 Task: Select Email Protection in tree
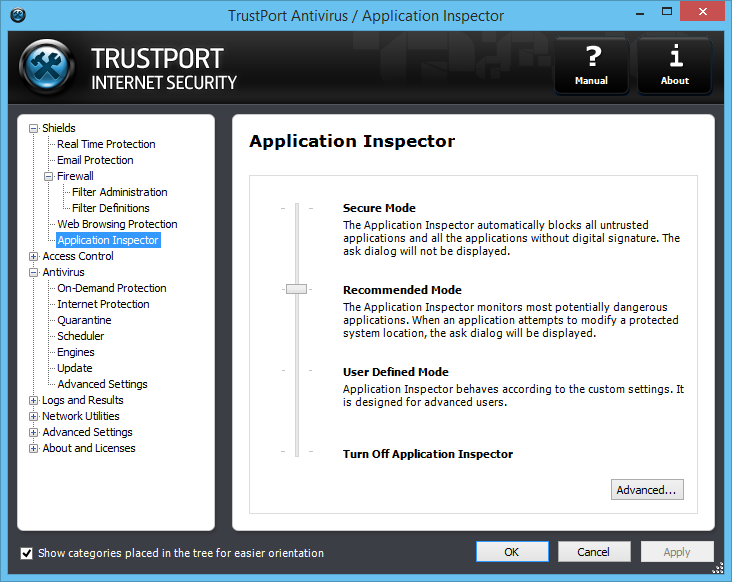(95, 160)
